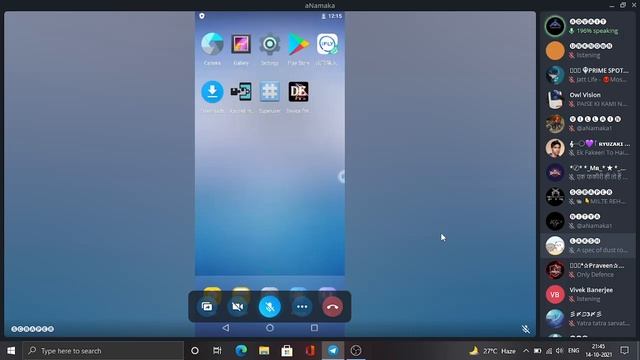Tap the Settings gear app on shared phone

click(270, 44)
